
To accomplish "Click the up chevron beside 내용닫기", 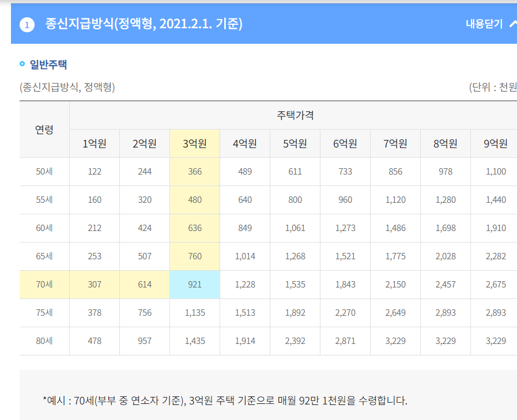I will tap(514, 24).
